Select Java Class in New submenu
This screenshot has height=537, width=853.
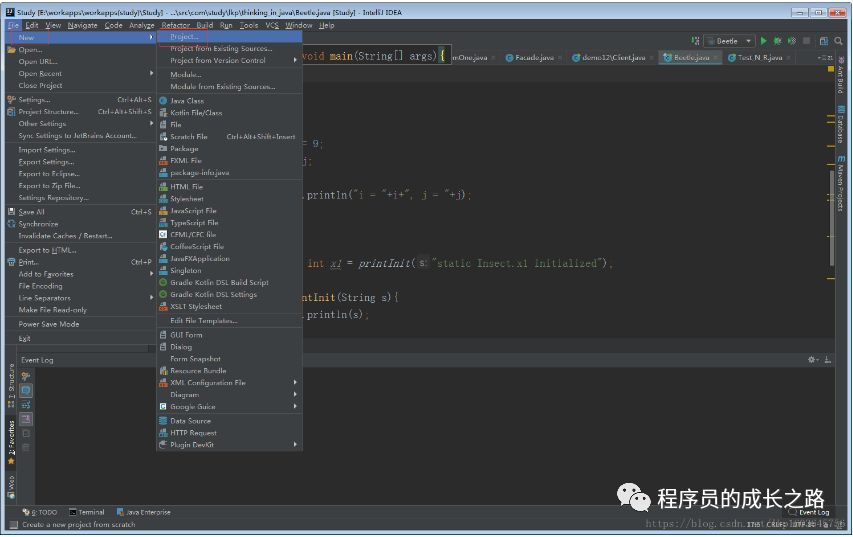point(229,101)
